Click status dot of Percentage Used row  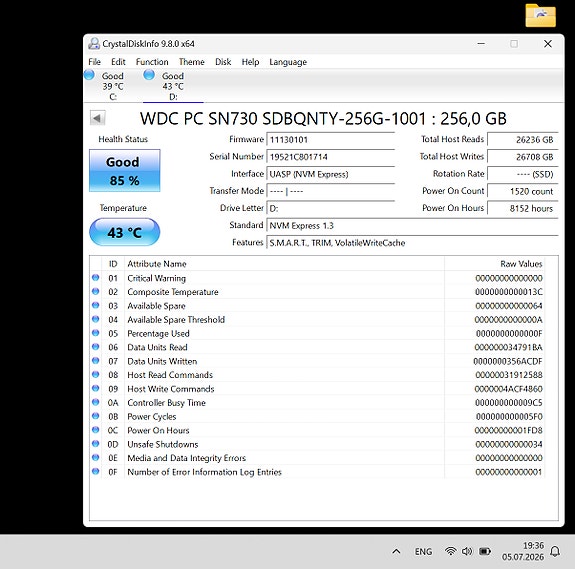coord(96,333)
